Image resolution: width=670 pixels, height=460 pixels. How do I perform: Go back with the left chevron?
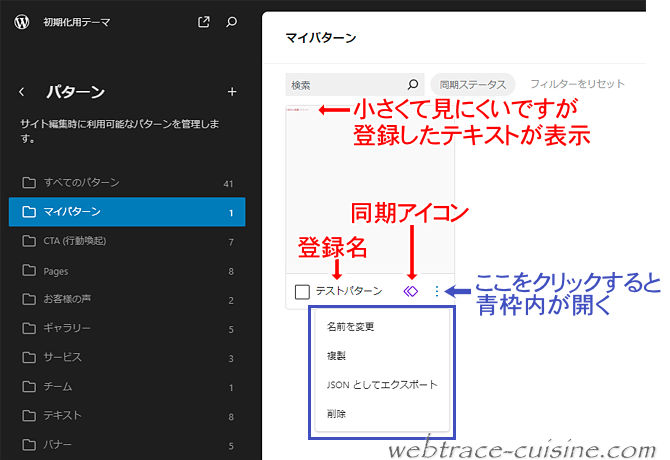(21, 92)
